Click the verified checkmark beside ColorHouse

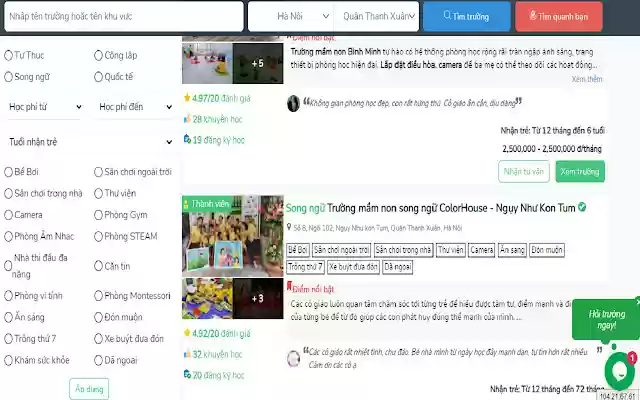pyautogui.click(x=582, y=207)
